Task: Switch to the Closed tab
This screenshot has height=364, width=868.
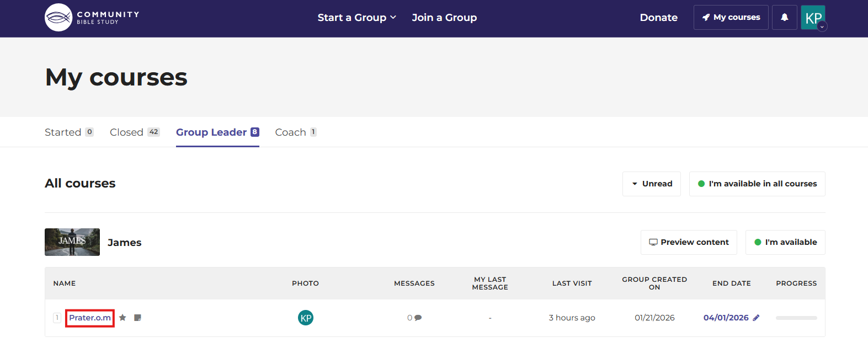Action: pyautogui.click(x=134, y=132)
